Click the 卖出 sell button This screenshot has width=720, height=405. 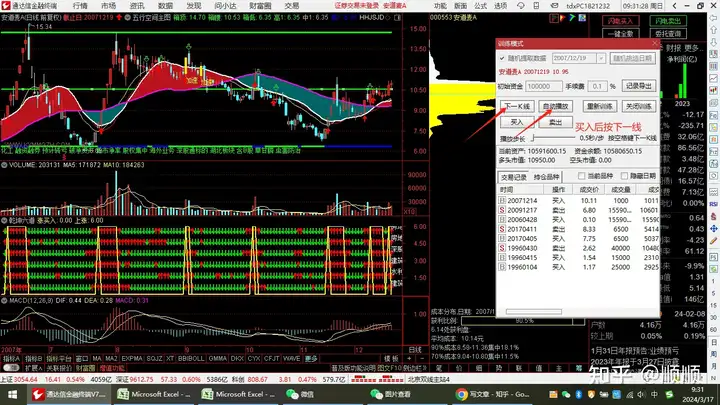[556, 122]
